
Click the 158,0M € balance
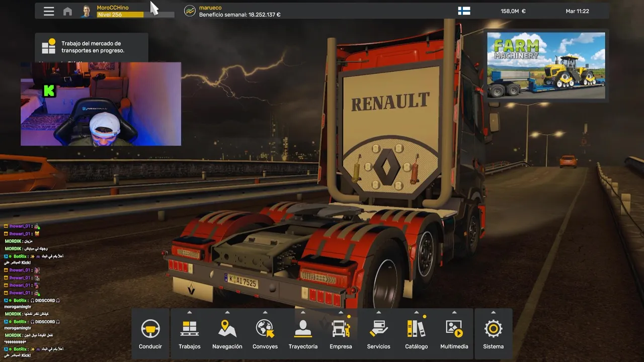coord(513,11)
